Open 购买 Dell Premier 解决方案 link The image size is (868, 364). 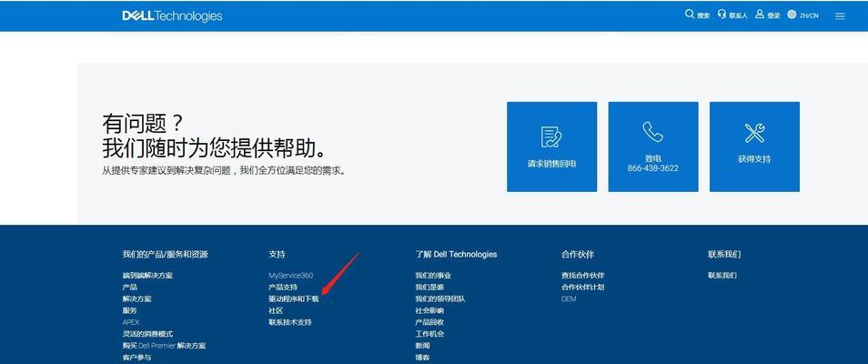pyautogui.click(x=164, y=345)
